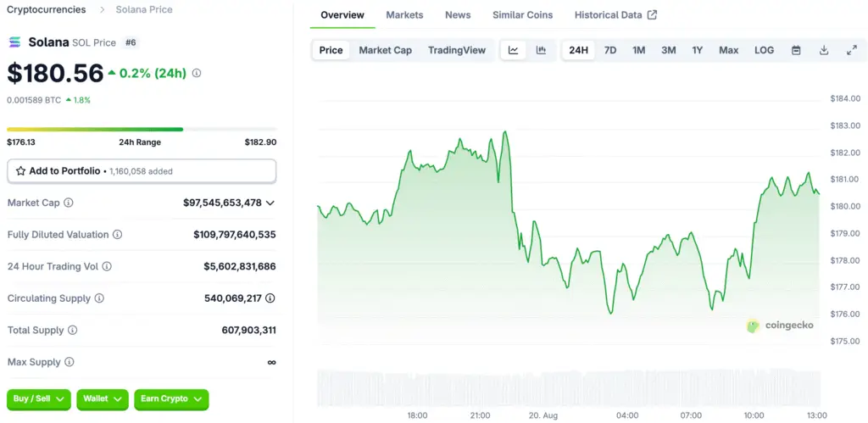
Task: Open Market Cap info tooltip icon
Action: (x=68, y=203)
